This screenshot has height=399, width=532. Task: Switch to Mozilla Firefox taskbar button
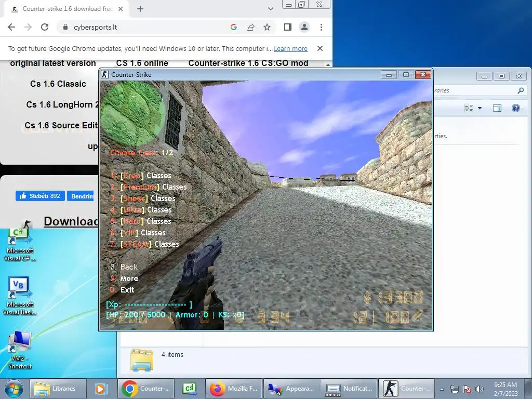click(234, 389)
